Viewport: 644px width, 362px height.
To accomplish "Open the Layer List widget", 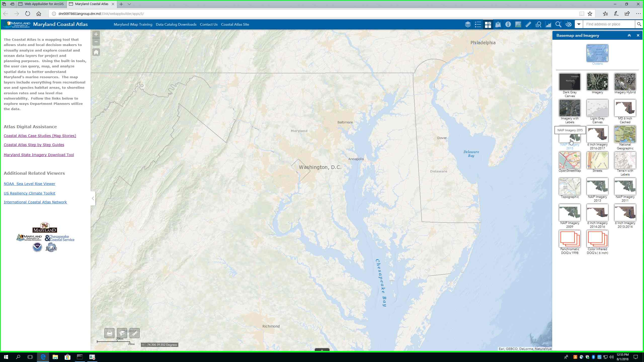I will click(468, 24).
